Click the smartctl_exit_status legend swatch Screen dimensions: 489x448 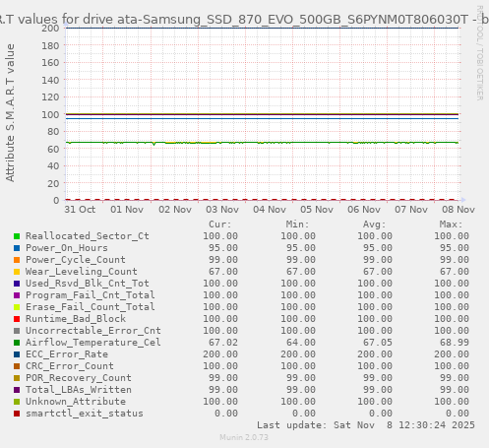click(x=17, y=414)
